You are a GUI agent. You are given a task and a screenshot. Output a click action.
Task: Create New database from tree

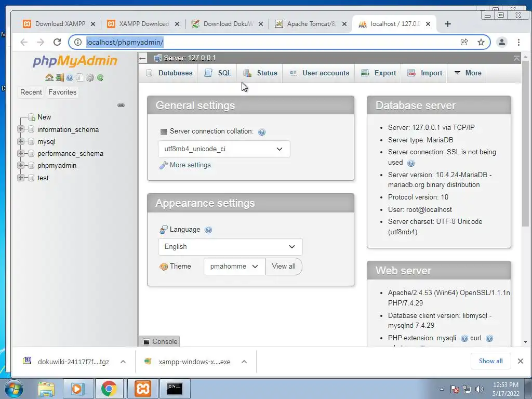(x=44, y=117)
